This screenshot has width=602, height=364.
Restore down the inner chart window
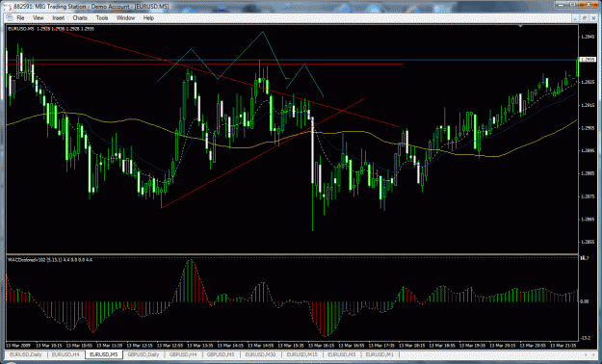584,17
